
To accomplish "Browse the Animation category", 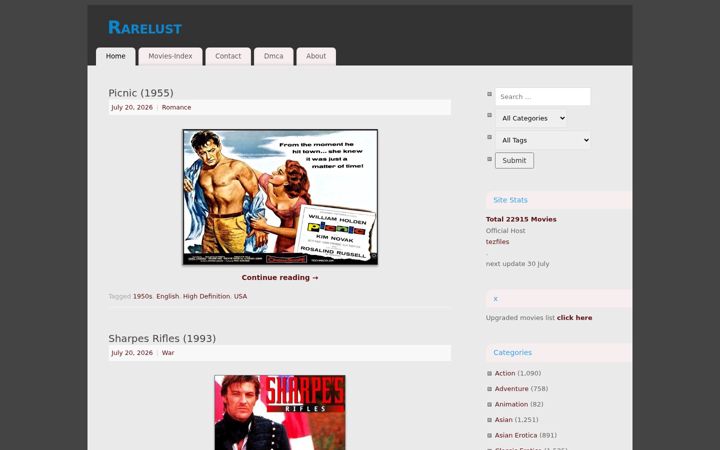I will click(x=512, y=404).
